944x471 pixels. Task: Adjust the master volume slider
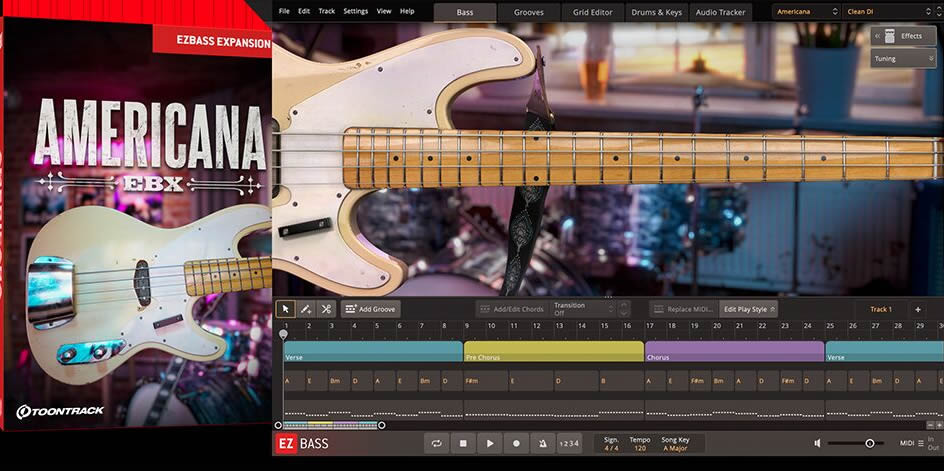coord(869,443)
